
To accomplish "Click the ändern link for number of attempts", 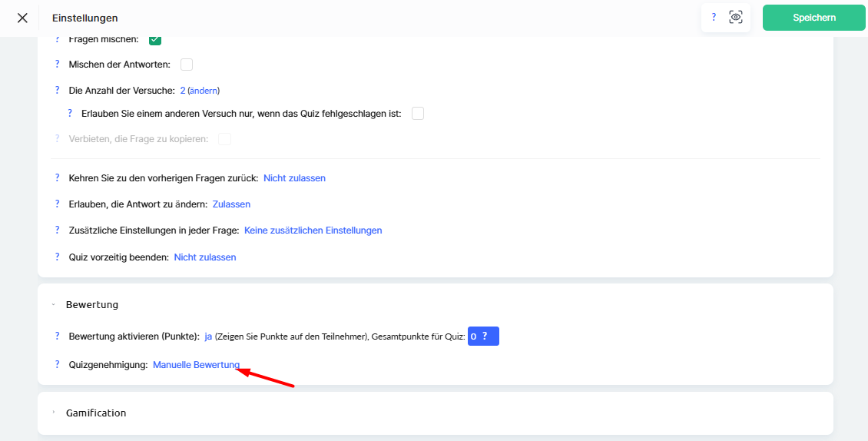I will pyautogui.click(x=204, y=91).
